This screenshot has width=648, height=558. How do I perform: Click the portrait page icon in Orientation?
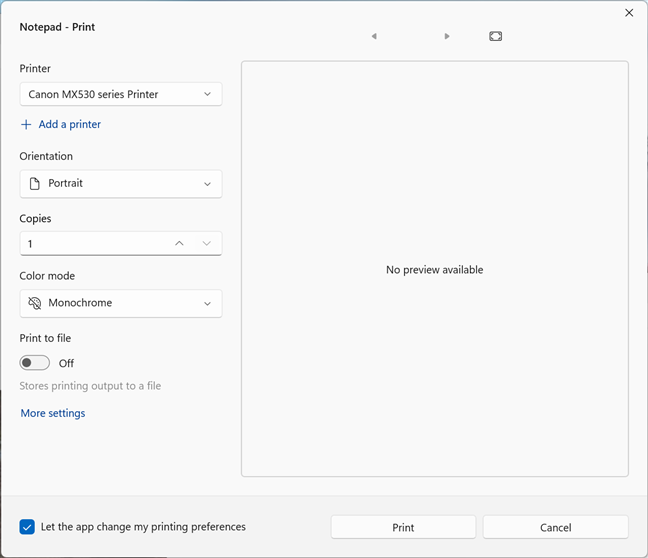[x=35, y=184]
